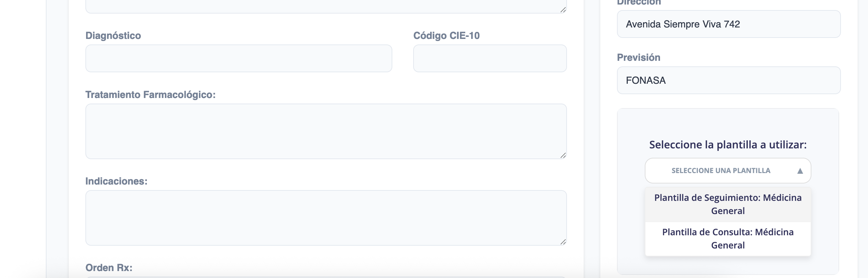
Task: Focus the Código CIE-10 text box
Action: [490, 58]
